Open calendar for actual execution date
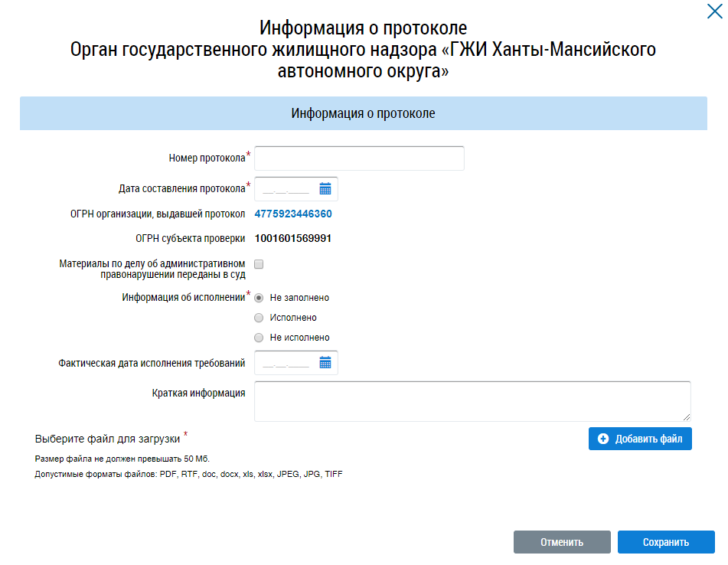This screenshot has height=565, width=728. click(325, 363)
